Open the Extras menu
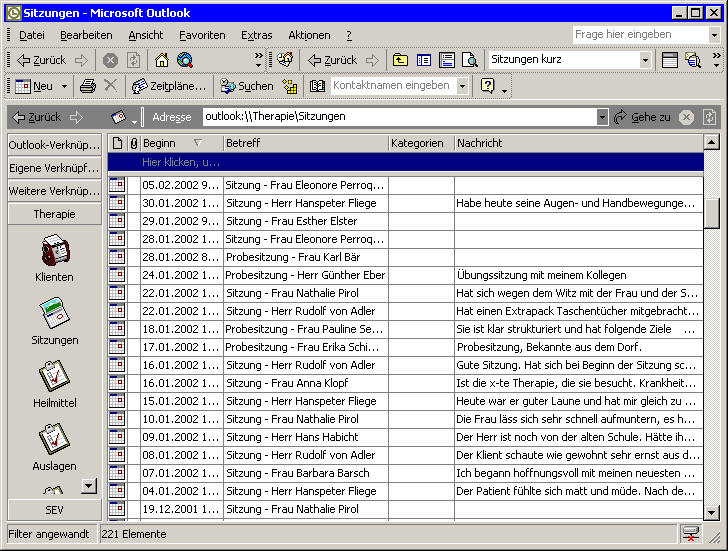Screen dimensions: 728x551 (256, 35)
